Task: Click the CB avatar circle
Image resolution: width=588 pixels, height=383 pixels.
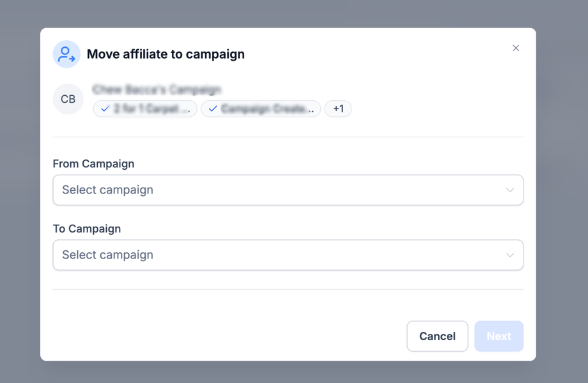Action: tap(68, 99)
